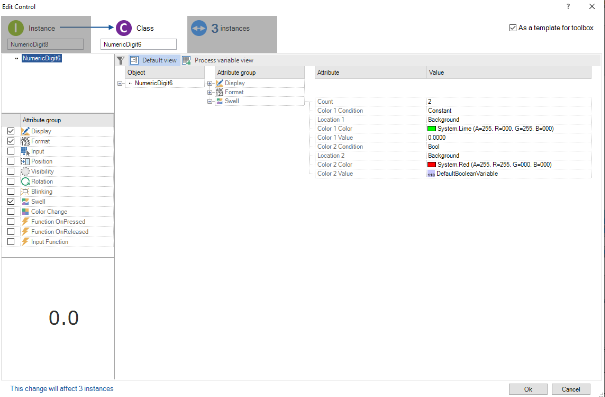Click the Format icon in the attribute group tree
The height and width of the screenshot is (397, 605).
(x=220, y=92)
